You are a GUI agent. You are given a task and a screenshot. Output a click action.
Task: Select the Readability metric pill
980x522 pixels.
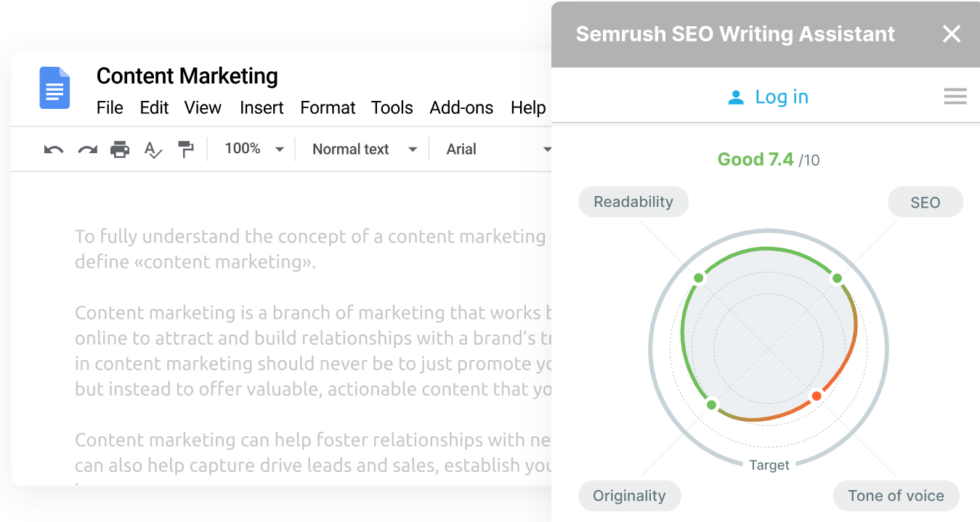[x=633, y=202]
